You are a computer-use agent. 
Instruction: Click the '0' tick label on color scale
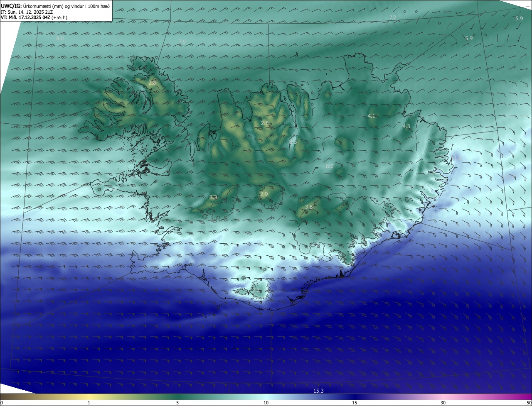(x=2, y=403)
